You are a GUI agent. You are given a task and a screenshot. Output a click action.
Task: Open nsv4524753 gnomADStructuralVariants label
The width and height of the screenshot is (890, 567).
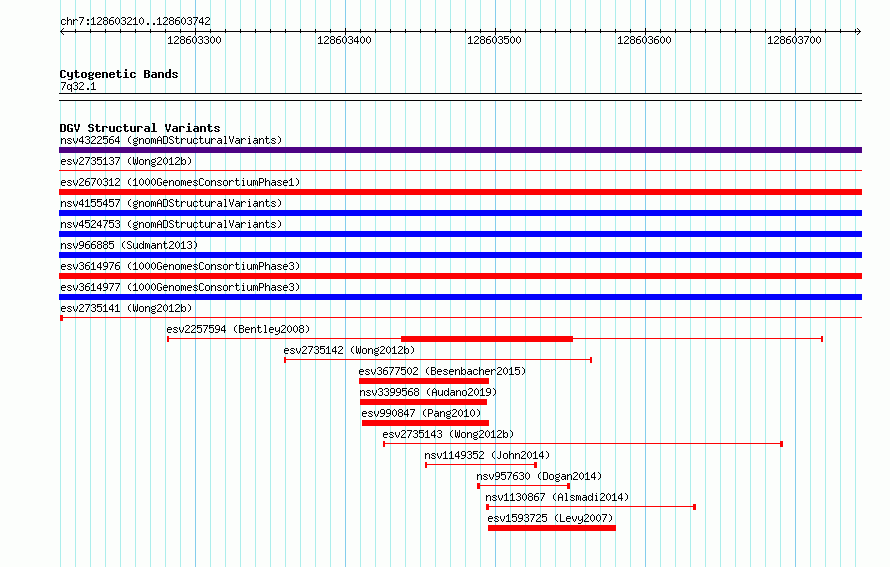tap(171, 224)
